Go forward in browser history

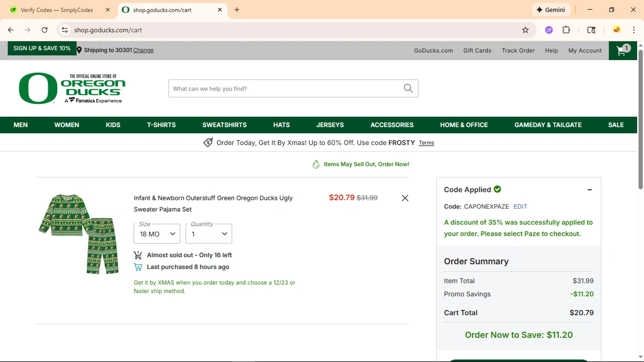point(27,30)
